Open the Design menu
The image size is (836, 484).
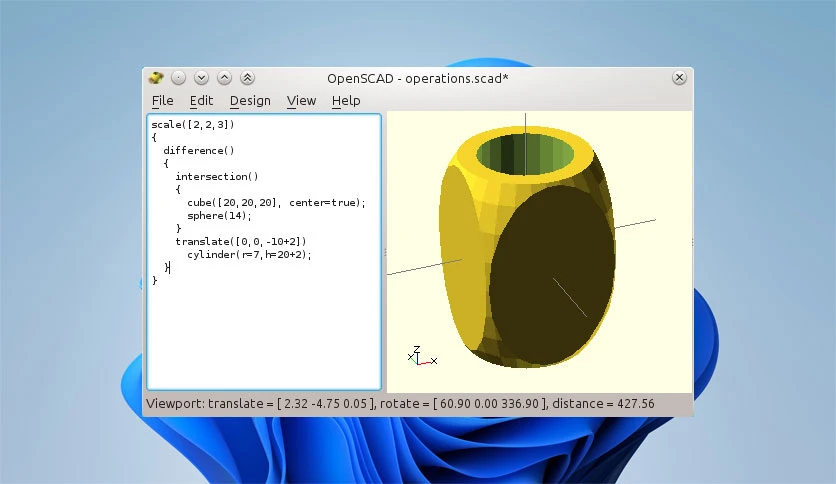pos(250,101)
